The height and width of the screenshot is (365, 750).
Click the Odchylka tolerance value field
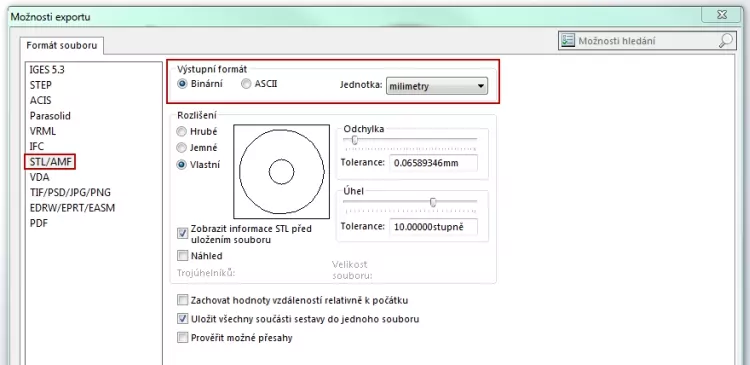(x=433, y=163)
